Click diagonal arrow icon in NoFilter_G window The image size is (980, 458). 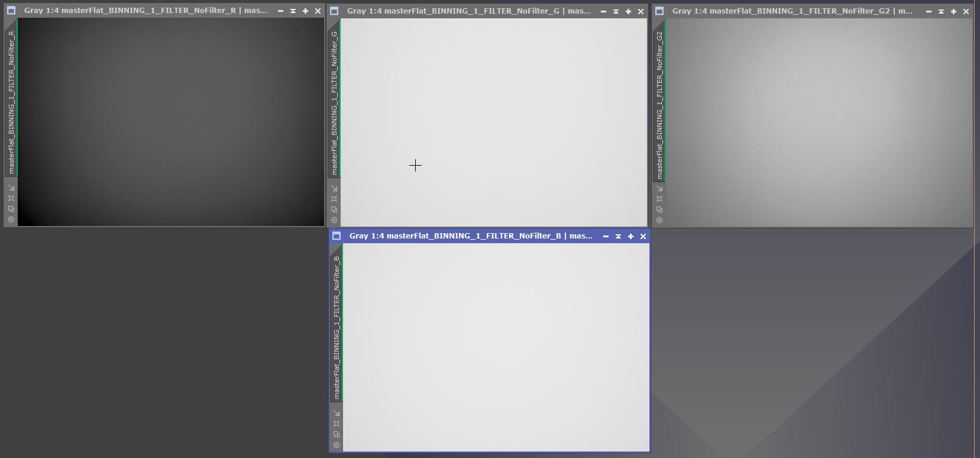point(334,188)
